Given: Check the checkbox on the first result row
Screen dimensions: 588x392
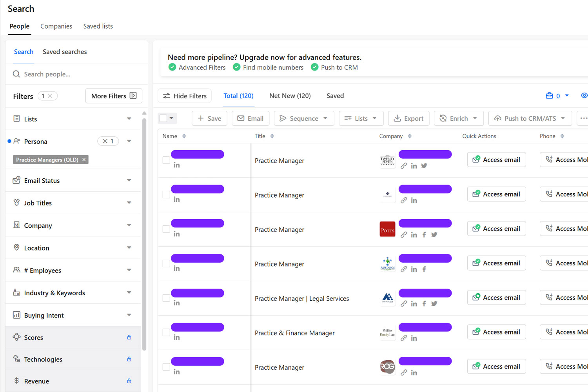Looking at the screenshot, I should [166, 160].
